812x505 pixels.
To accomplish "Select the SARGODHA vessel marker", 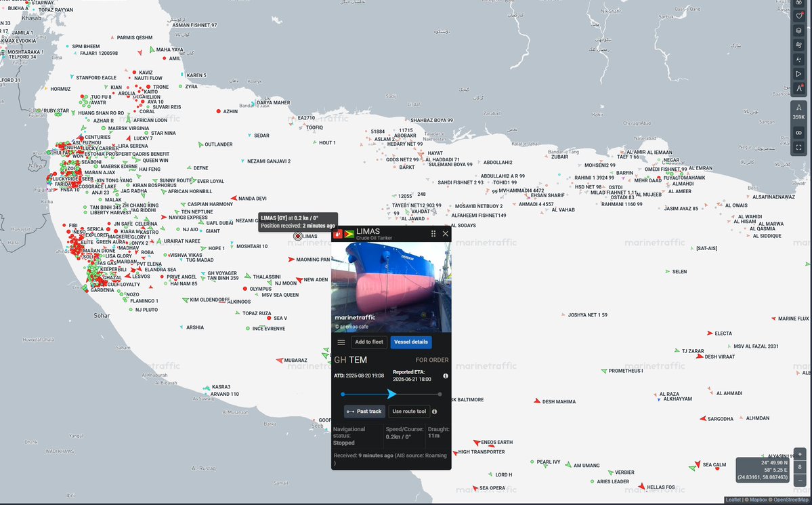I will pyautogui.click(x=703, y=418).
